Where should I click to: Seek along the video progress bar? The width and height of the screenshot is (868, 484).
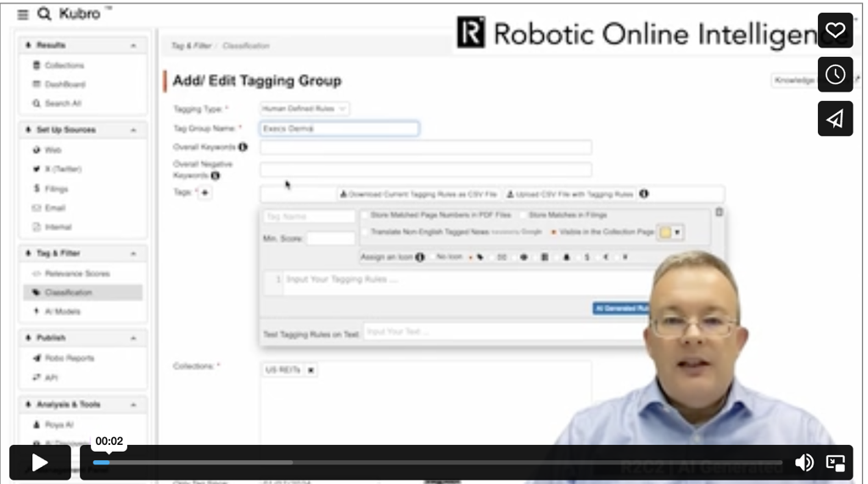click(437, 463)
